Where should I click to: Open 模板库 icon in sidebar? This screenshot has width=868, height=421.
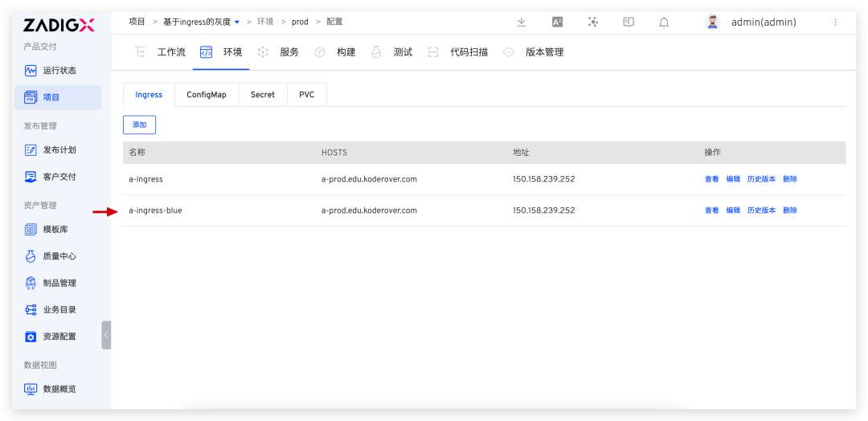point(31,230)
